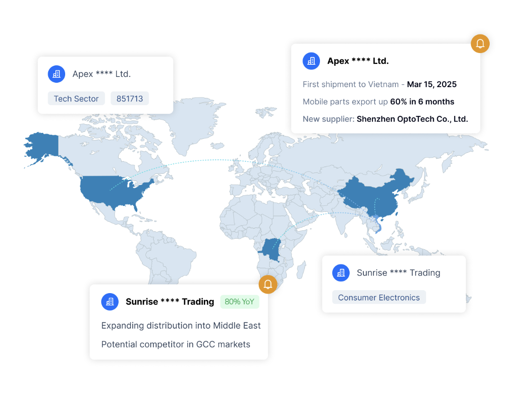Click the building icon in the Apex Vietnam shipment card
The width and height of the screenshot is (532, 408).
click(311, 61)
